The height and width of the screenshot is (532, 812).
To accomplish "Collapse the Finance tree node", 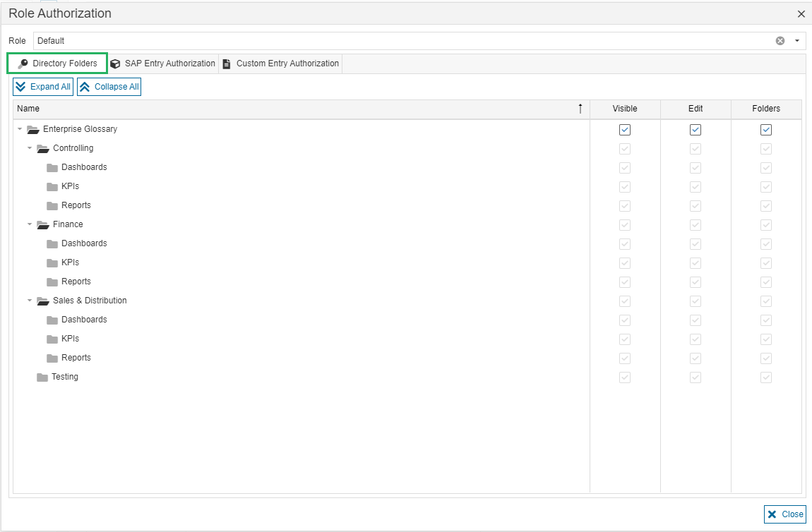I will coord(30,224).
